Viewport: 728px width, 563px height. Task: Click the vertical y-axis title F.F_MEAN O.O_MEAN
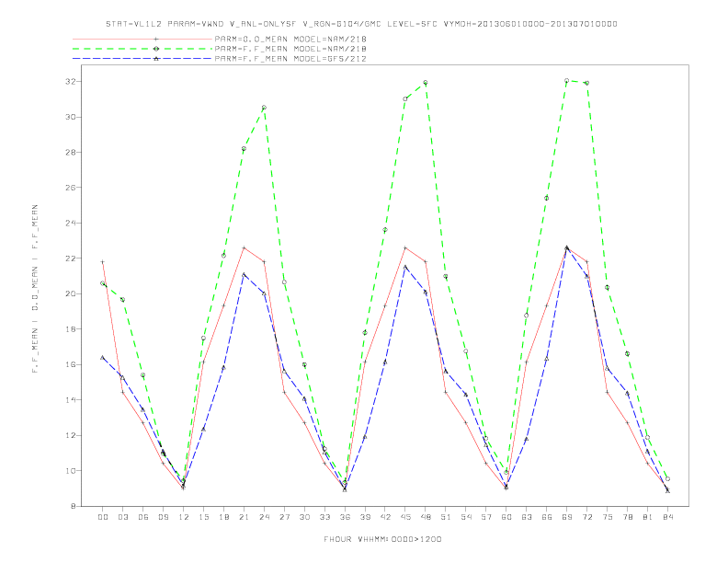click(x=35, y=289)
